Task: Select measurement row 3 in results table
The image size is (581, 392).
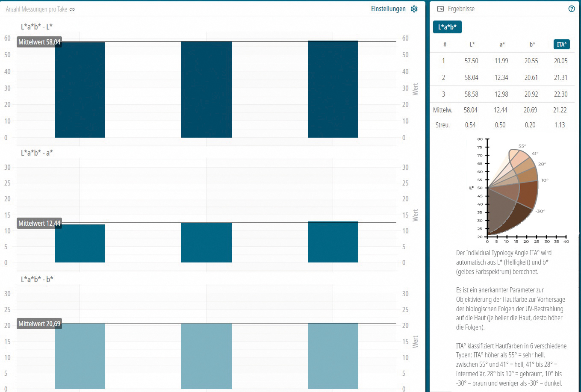Action: click(x=502, y=94)
